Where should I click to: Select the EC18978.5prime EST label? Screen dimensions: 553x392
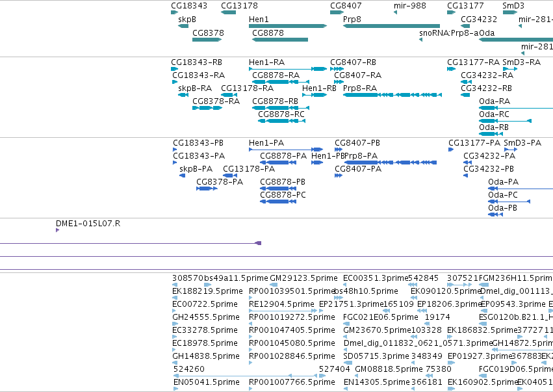pos(205,344)
